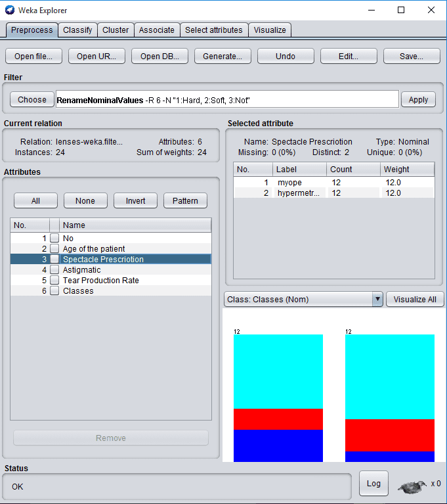Click the Weight column header

coord(407,170)
